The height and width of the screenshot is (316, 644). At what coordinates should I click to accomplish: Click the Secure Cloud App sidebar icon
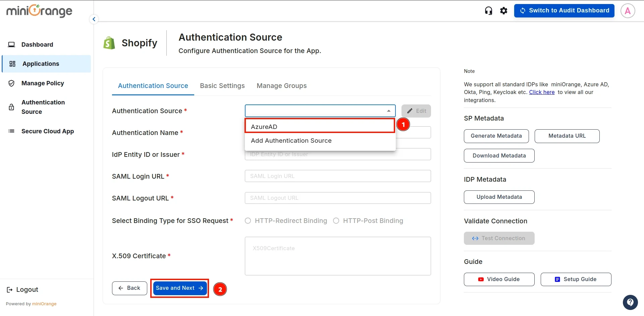(x=11, y=131)
